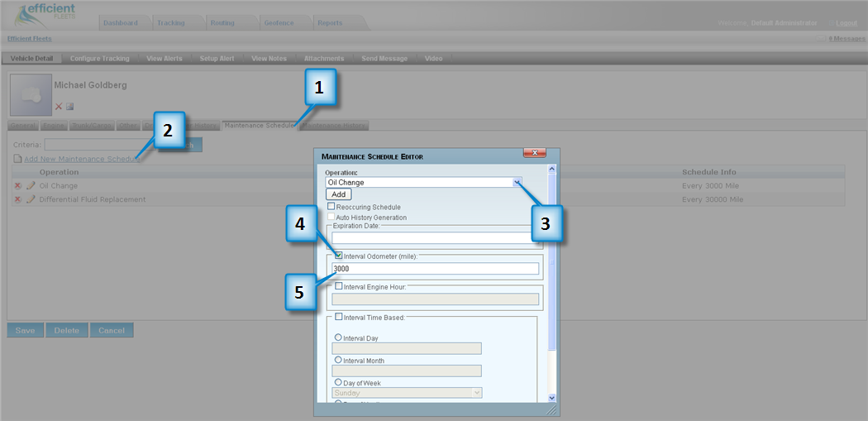Image resolution: width=868 pixels, height=421 pixels.
Task: Delete the Oil Change schedule row
Action: 17,185
